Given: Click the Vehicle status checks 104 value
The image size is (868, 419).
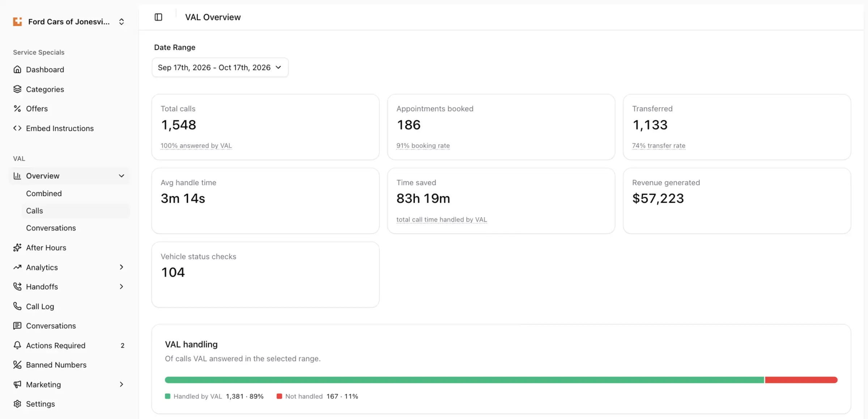Looking at the screenshot, I should (x=173, y=272).
